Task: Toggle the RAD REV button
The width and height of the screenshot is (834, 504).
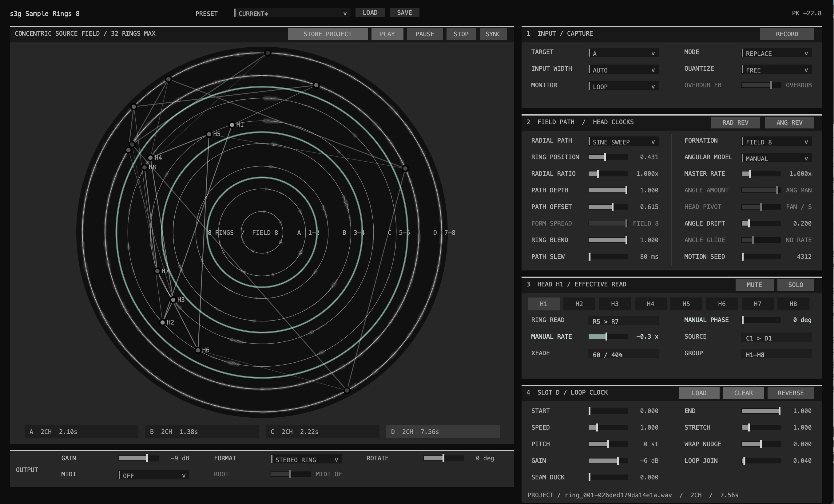Action: tap(735, 122)
